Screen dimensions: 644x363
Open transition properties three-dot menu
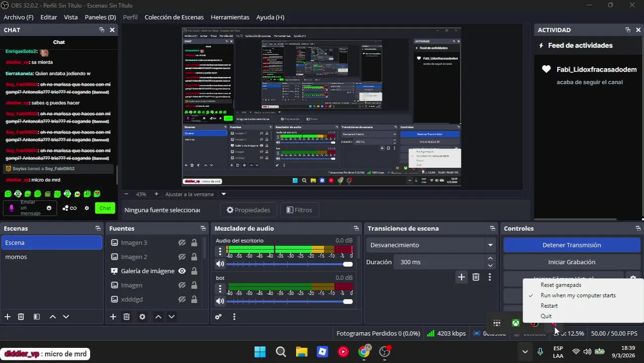click(489, 277)
